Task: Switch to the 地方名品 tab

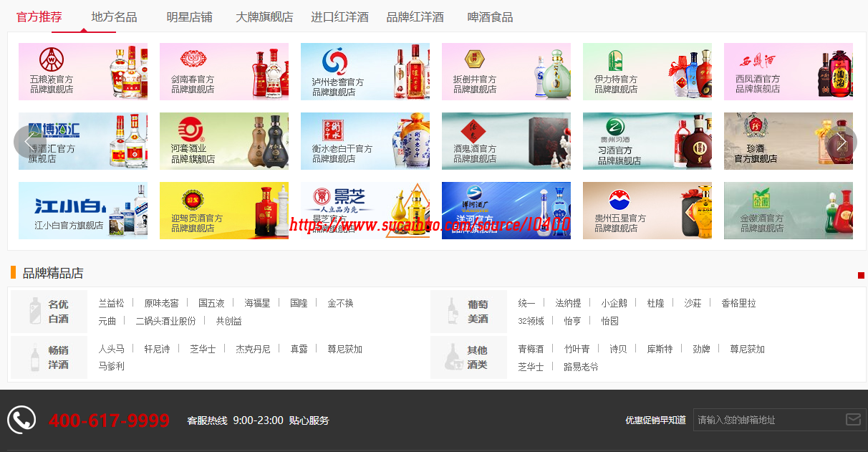Action: pos(115,17)
